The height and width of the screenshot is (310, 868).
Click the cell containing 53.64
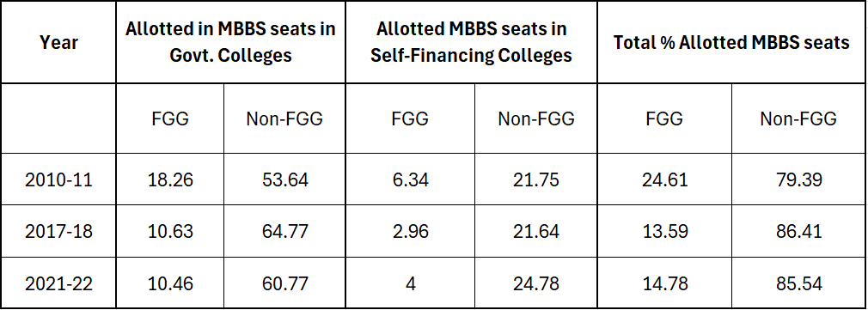coord(284,180)
